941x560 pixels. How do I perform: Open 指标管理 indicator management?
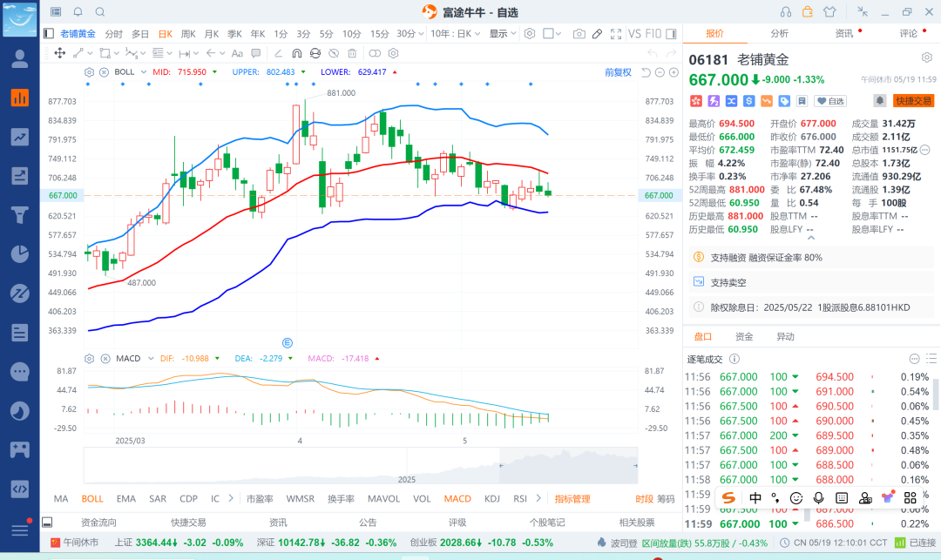[572, 499]
